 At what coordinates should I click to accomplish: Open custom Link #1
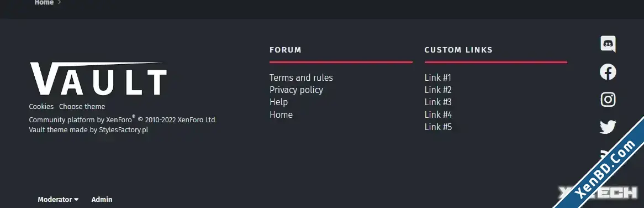pyautogui.click(x=438, y=77)
